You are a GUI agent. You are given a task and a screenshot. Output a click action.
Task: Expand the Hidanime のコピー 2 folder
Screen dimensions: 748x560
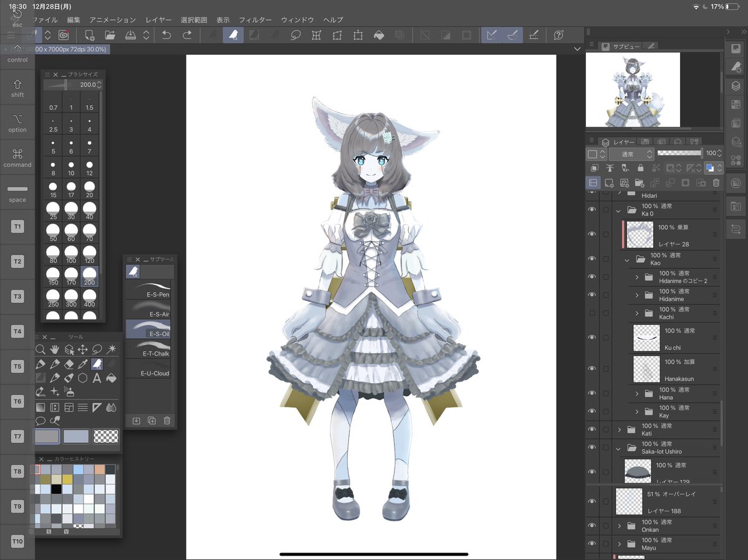tap(637, 277)
